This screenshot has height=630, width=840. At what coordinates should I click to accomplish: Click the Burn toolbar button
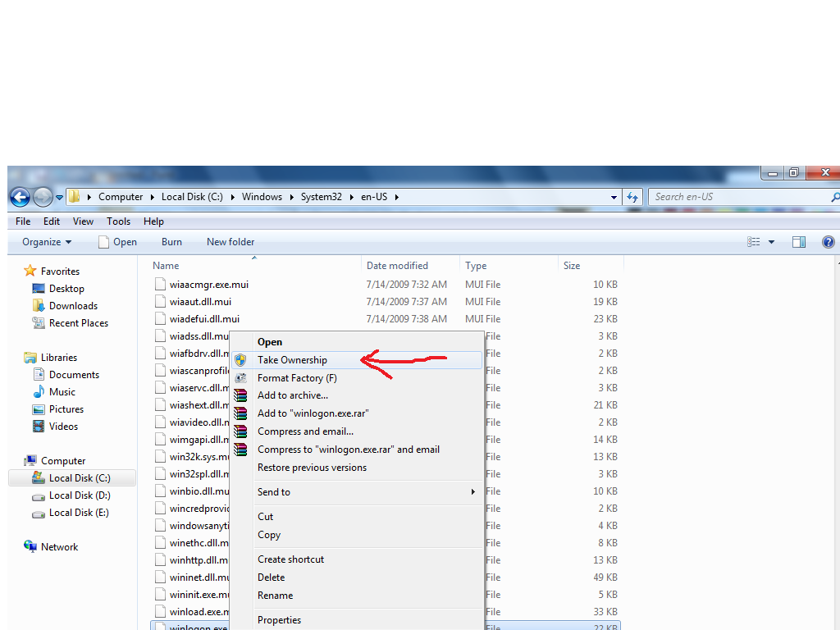point(171,242)
